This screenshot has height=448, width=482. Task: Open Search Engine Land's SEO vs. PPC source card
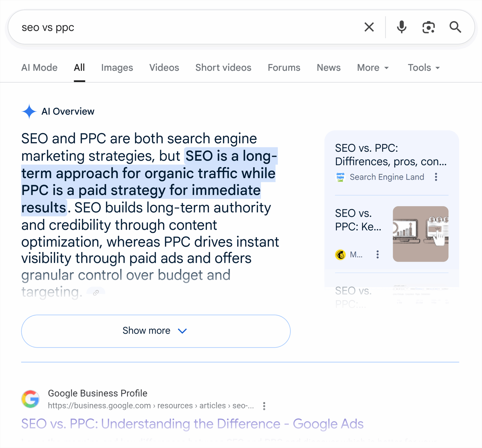point(390,155)
